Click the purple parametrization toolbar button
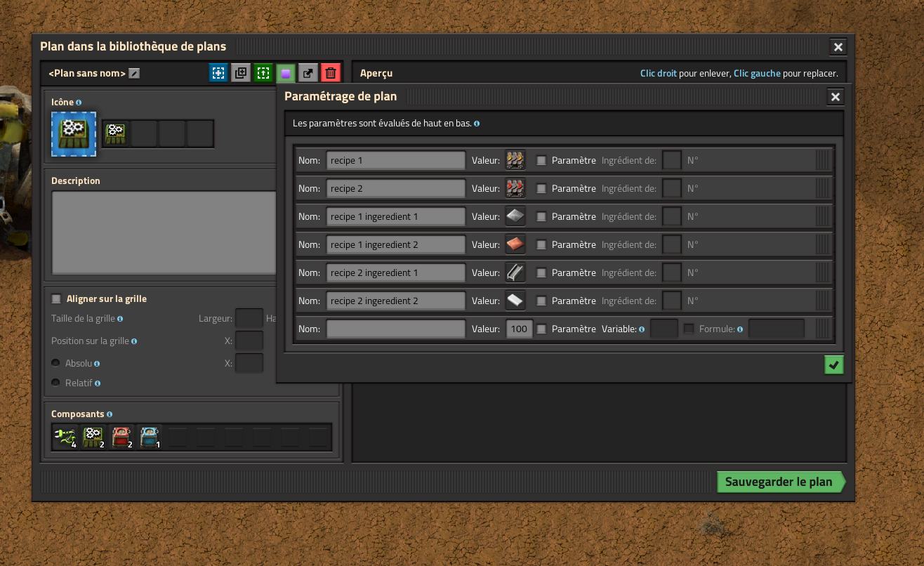The height and width of the screenshot is (566, 924). pyautogui.click(x=286, y=73)
